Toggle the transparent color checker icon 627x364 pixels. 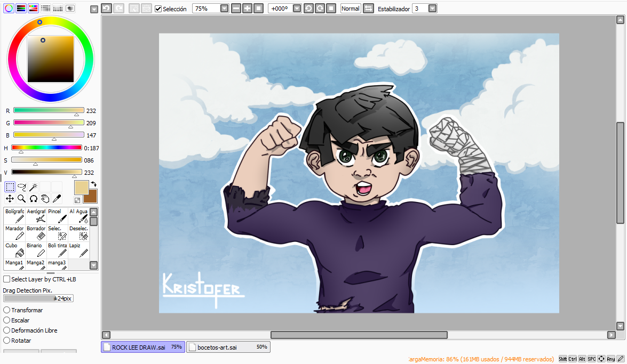pyautogui.click(x=77, y=200)
